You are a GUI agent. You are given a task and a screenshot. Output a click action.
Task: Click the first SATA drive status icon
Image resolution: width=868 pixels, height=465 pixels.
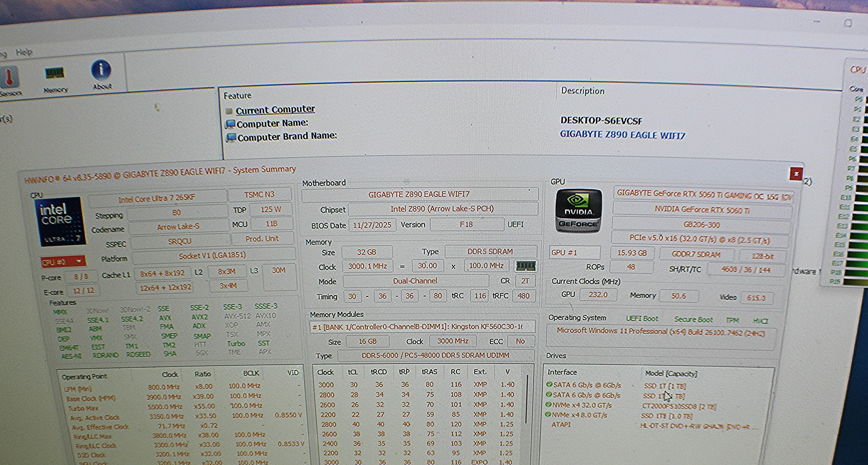pyautogui.click(x=549, y=385)
